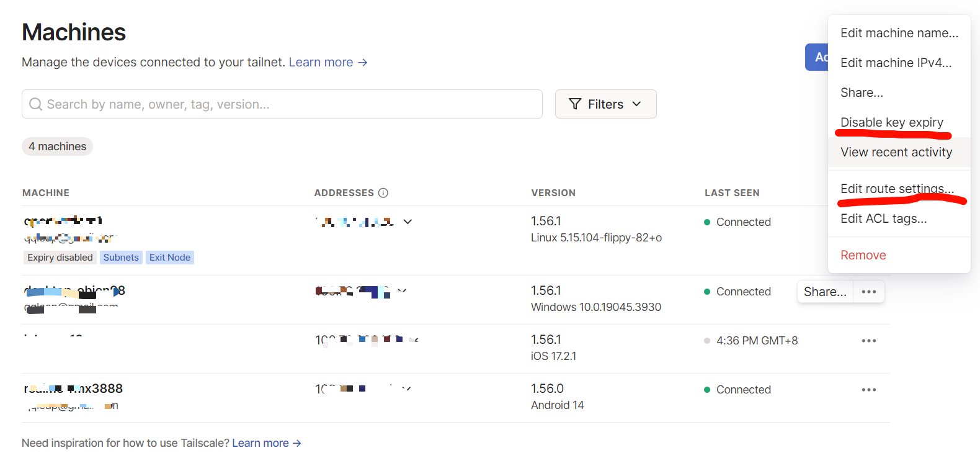Open three-dot menu for Windows machine
The height and width of the screenshot is (458, 980).
868,292
